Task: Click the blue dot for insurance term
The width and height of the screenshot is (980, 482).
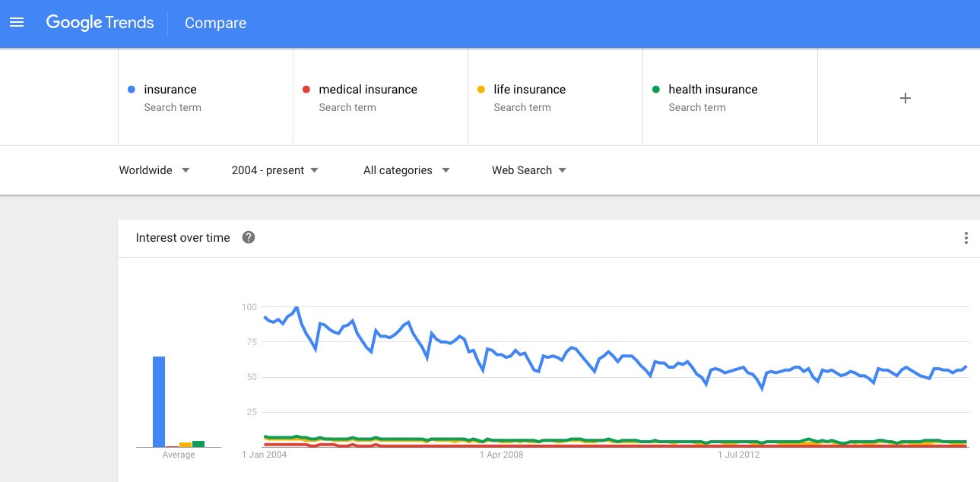Action: click(132, 90)
